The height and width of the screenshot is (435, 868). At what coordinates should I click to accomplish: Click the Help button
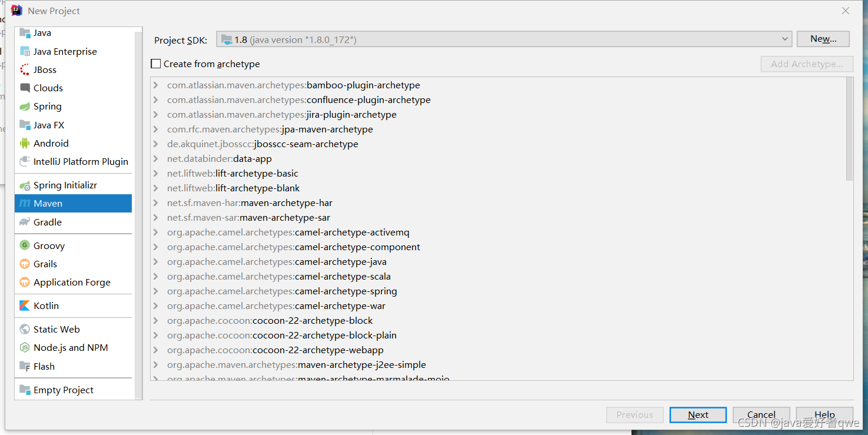[824, 414]
